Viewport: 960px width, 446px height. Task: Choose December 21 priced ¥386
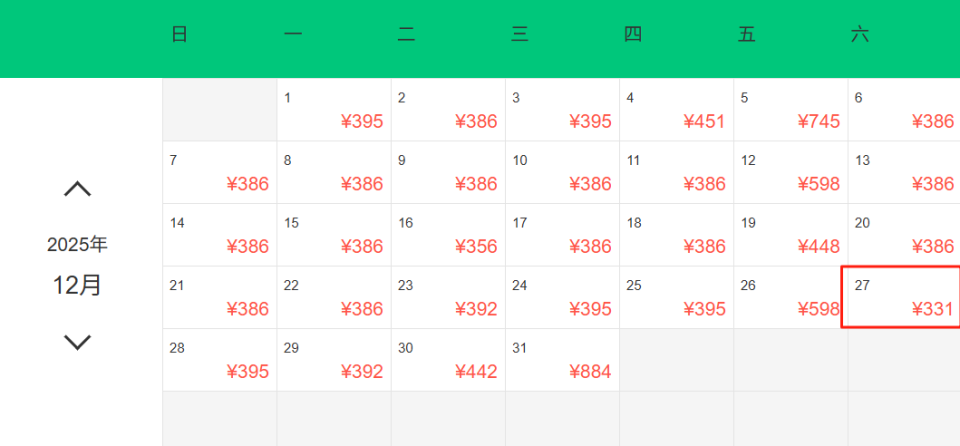pyautogui.click(x=220, y=297)
